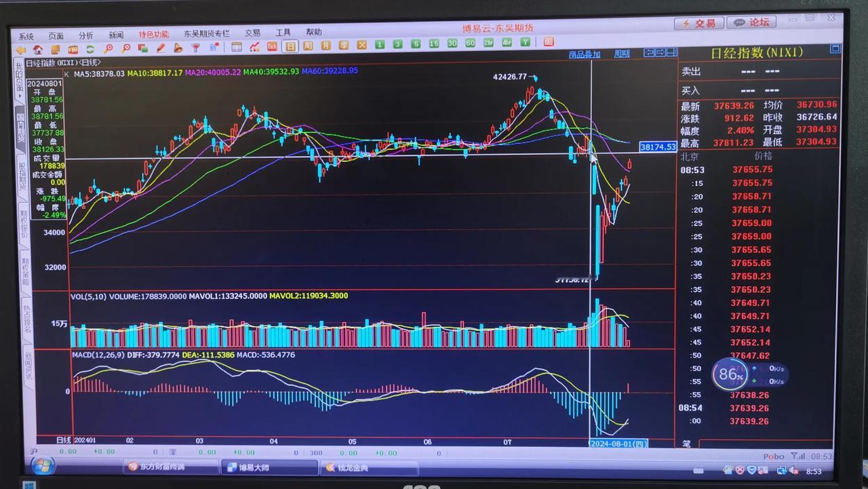Open the quote table list icon
This screenshot has width=868, height=489.
(236, 47)
